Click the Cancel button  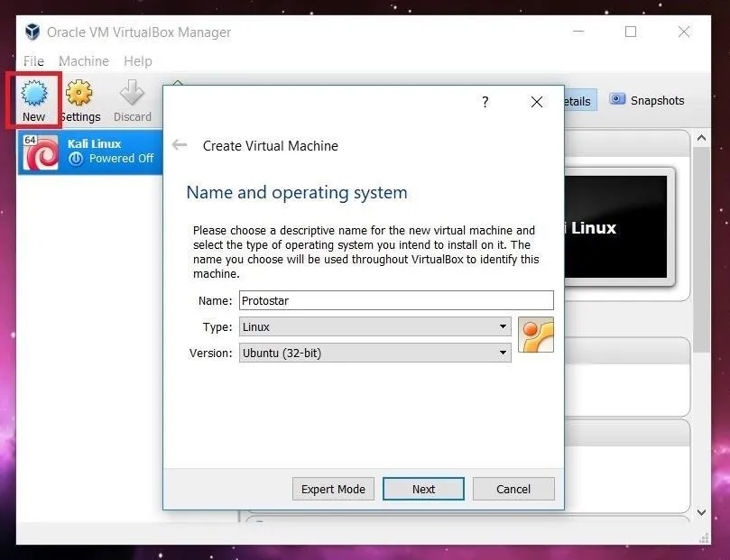click(513, 489)
